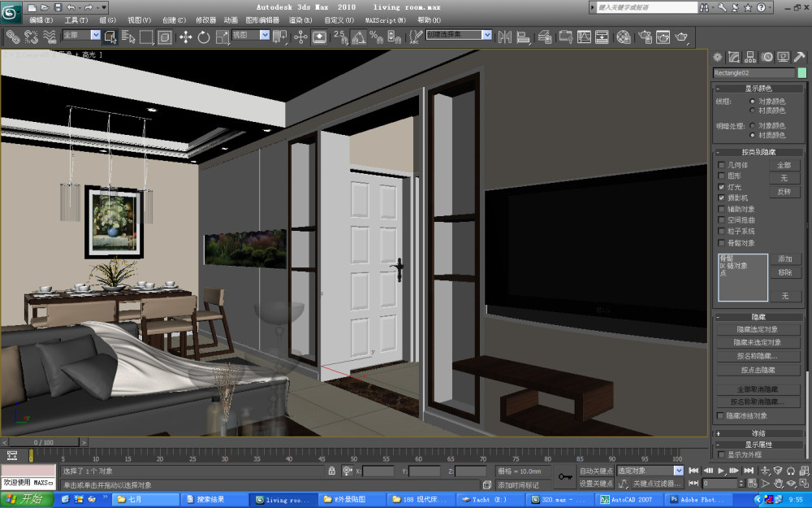Click the application logo button

point(11,12)
